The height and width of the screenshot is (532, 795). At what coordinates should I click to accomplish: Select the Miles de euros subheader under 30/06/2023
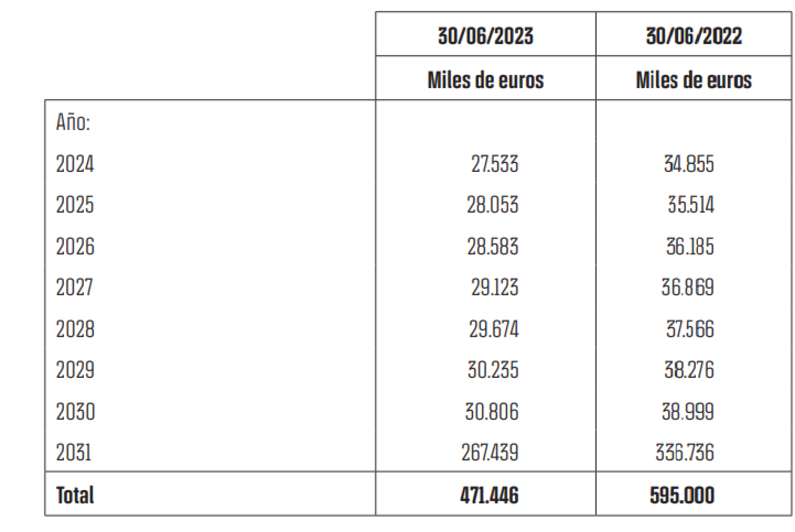[x=485, y=80]
